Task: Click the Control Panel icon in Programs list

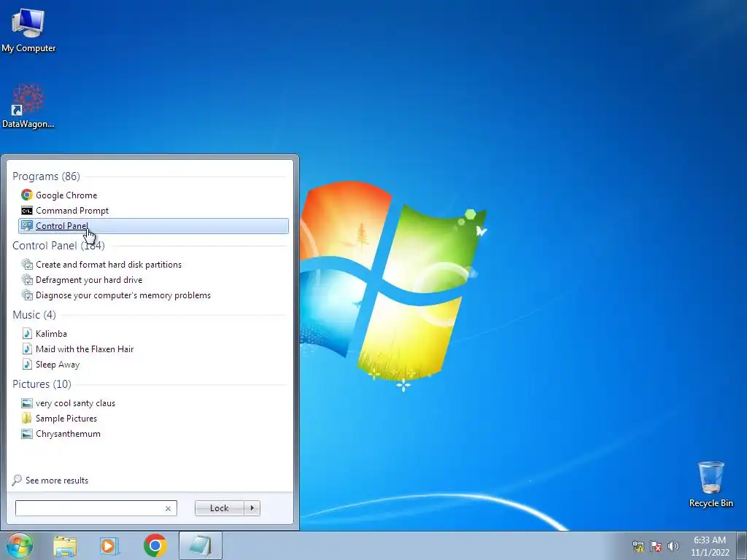Action: (27, 226)
